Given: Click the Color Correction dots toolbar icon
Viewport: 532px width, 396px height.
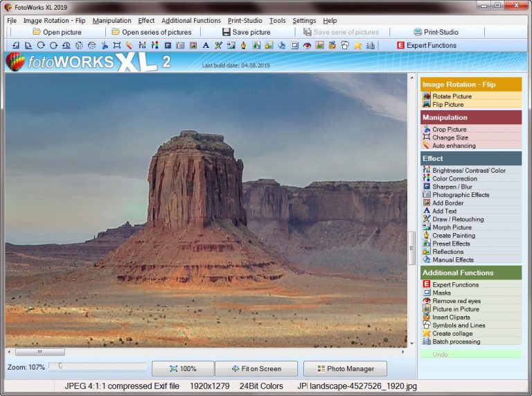Looking at the screenshot, I should click(x=155, y=45).
